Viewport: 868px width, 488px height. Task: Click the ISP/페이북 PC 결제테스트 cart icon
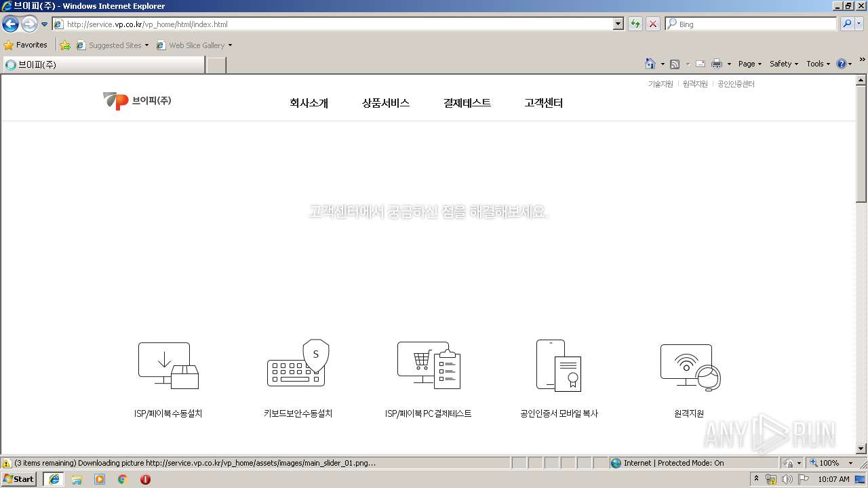(x=429, y=365)
